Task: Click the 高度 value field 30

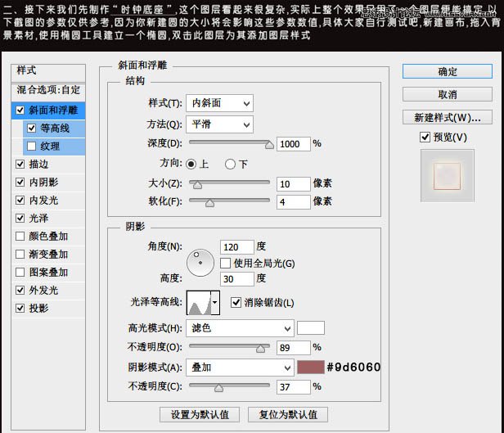Action: coord(237,278)
